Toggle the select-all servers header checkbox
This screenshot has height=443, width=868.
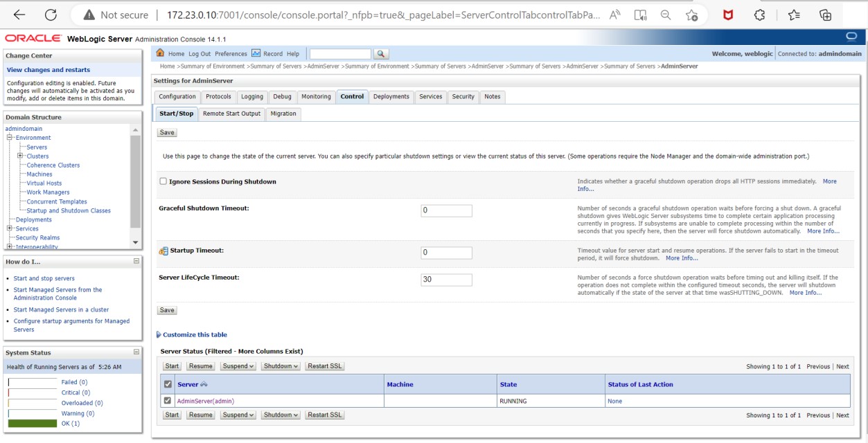pyautogui.click(x=167, y=384)
